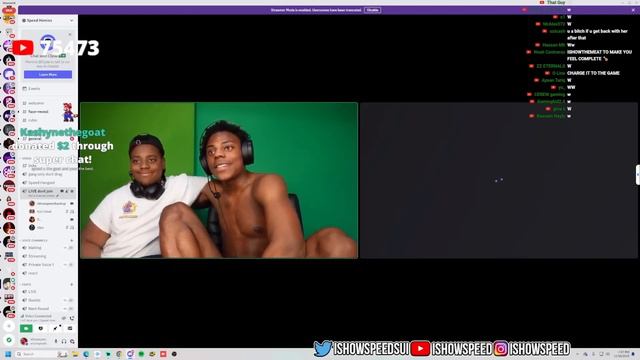Focus the webcam video tile

[219, 180]
